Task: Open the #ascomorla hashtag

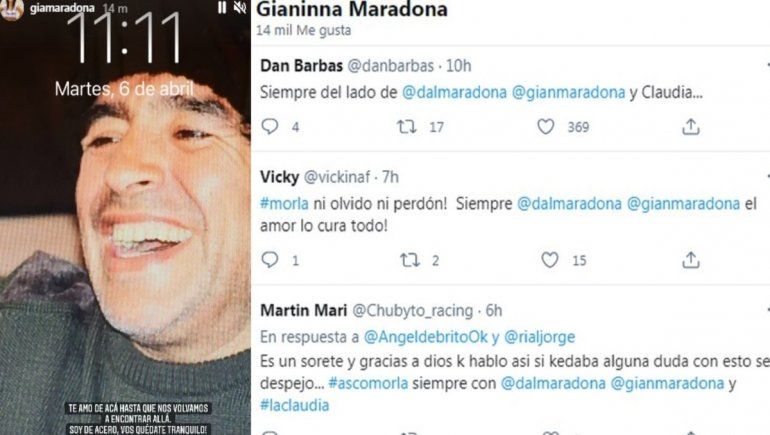Action: (x=368, y=383)
